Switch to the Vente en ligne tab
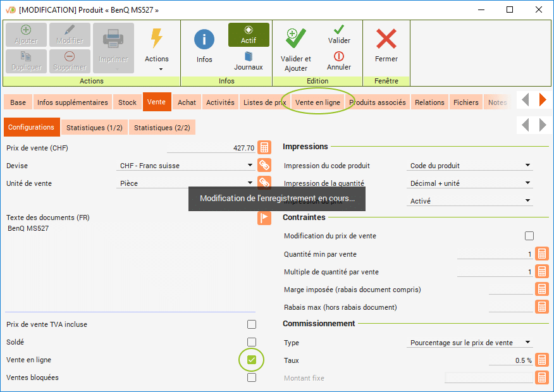The height and width of the screenshot is (392, 554). click(x=317, y=102)
